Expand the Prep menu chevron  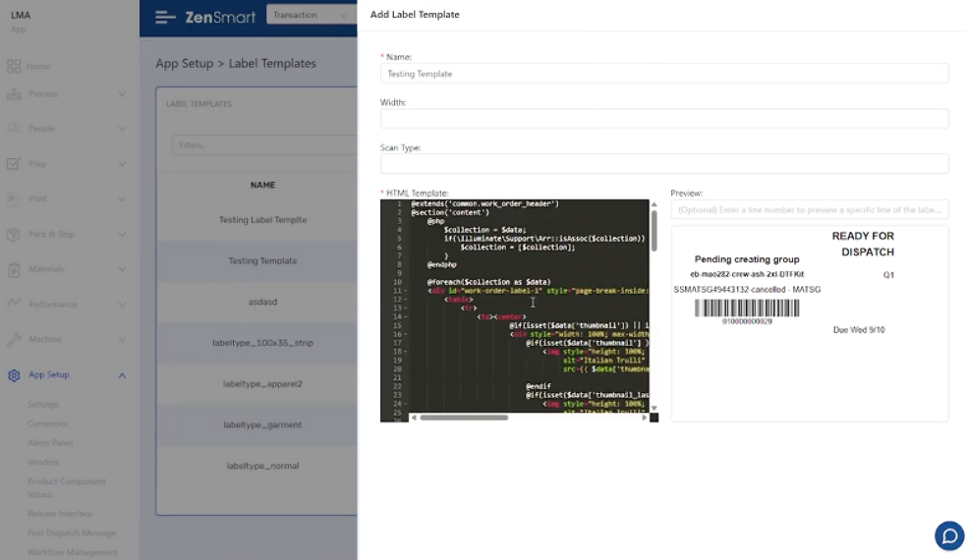point(122,164)
